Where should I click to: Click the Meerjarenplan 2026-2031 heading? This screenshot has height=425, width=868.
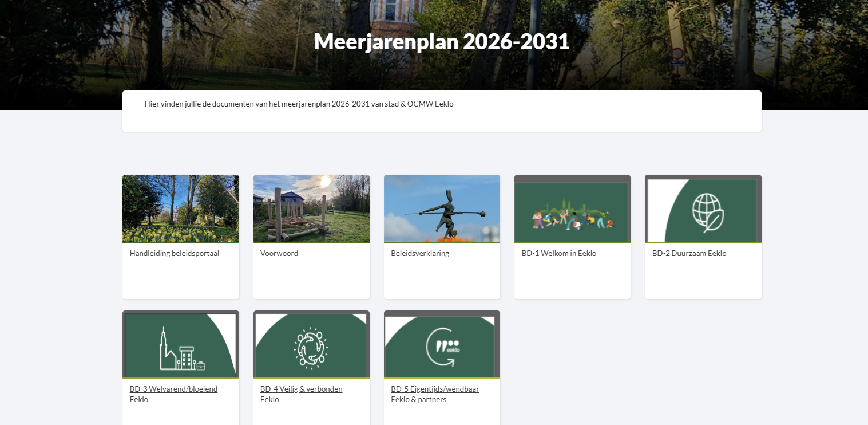(x=442, y=42)
